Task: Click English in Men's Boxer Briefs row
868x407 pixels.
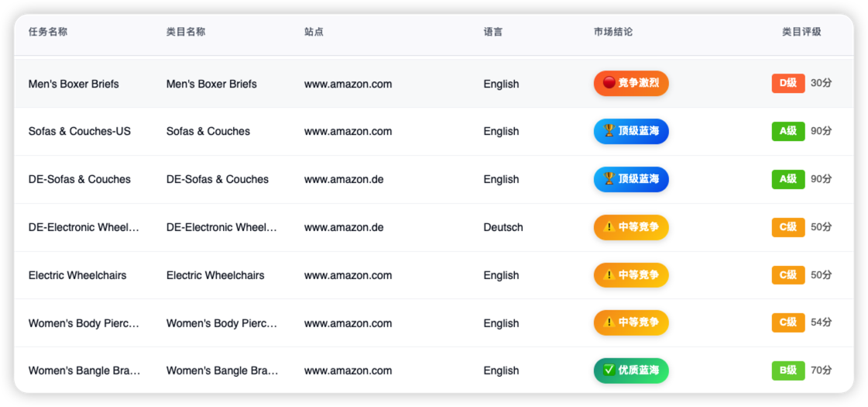Action: click(502, 85)
